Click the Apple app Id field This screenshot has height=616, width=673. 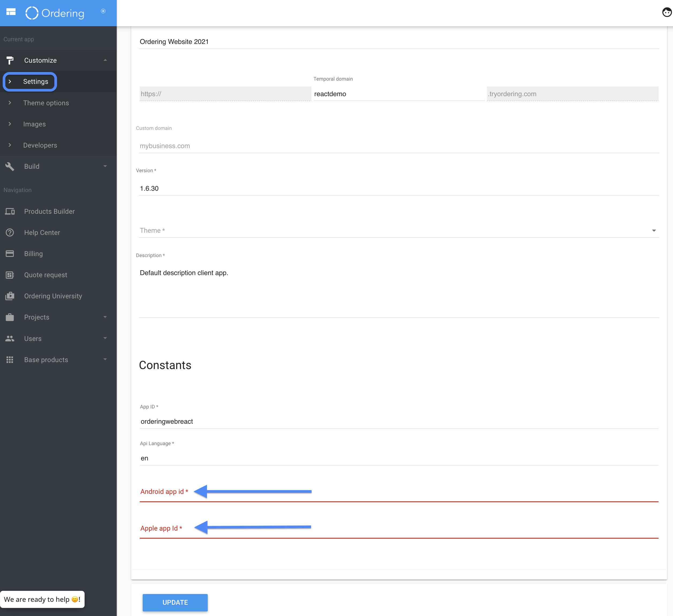[399, 528]
